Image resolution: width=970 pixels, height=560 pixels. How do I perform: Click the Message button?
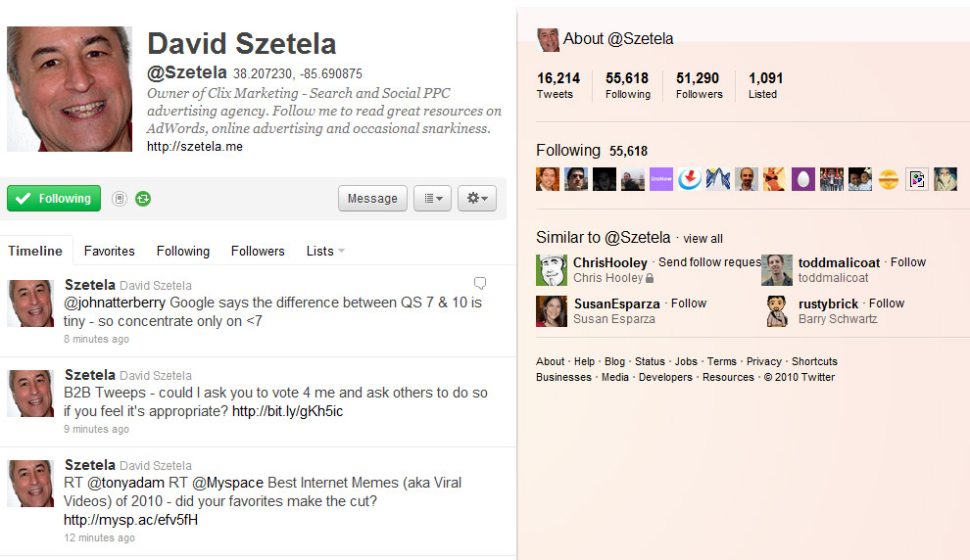[372, 199]
